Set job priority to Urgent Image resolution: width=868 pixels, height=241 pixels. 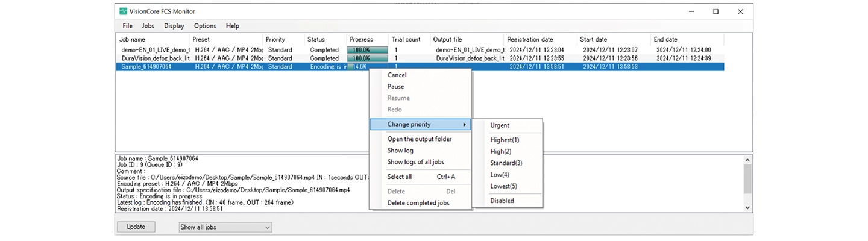point(500,125)
